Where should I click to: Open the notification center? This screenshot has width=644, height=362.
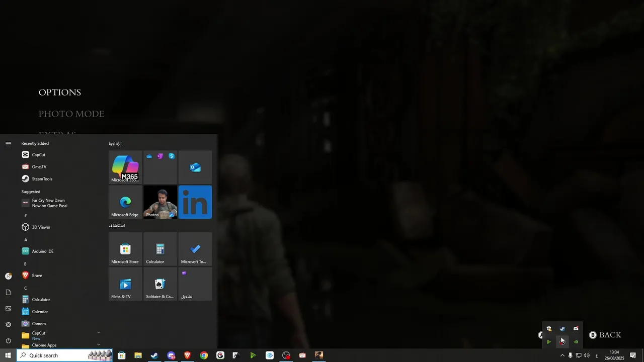coord(633,355)
